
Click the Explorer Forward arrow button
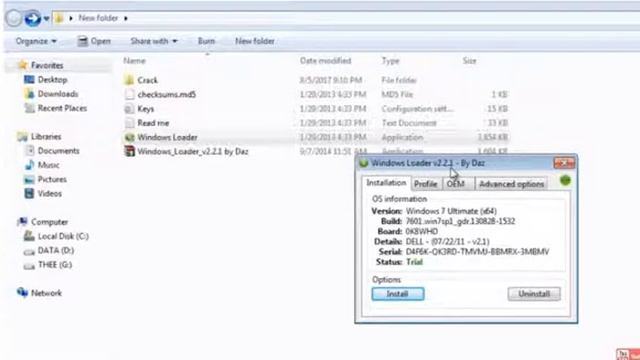click(32, 18)
